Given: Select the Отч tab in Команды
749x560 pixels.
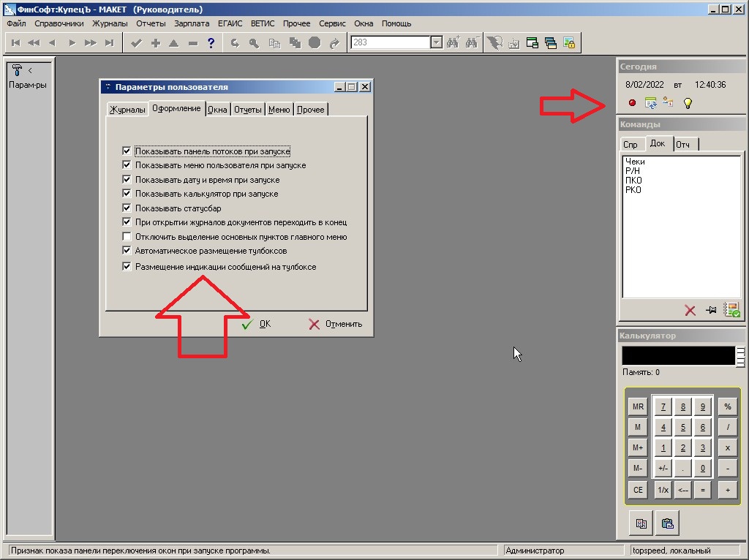Looking at the screenshot, I should (x=682, y=145).
